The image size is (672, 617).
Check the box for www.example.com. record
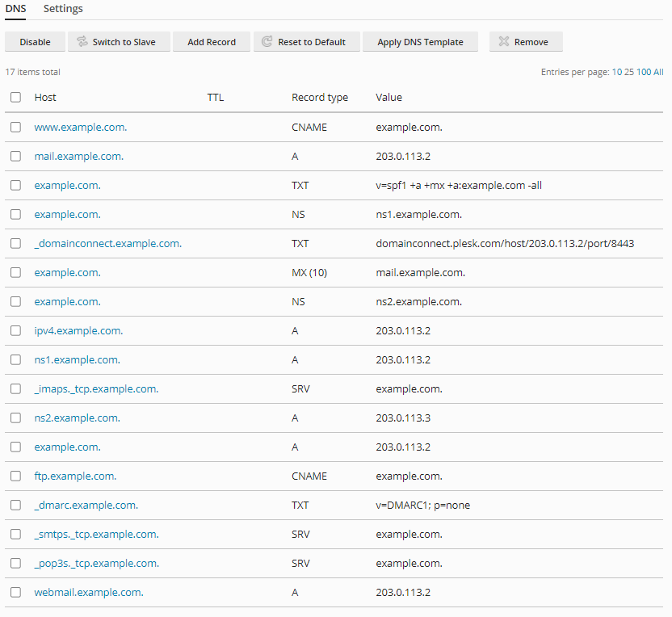(x=16, y=128)
